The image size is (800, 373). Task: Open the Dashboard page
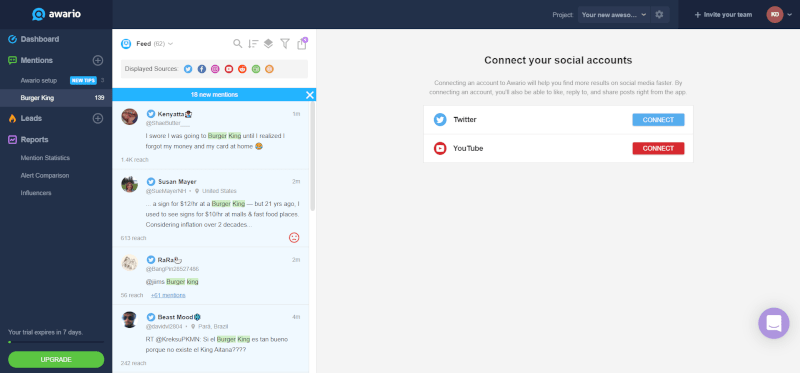40,39
